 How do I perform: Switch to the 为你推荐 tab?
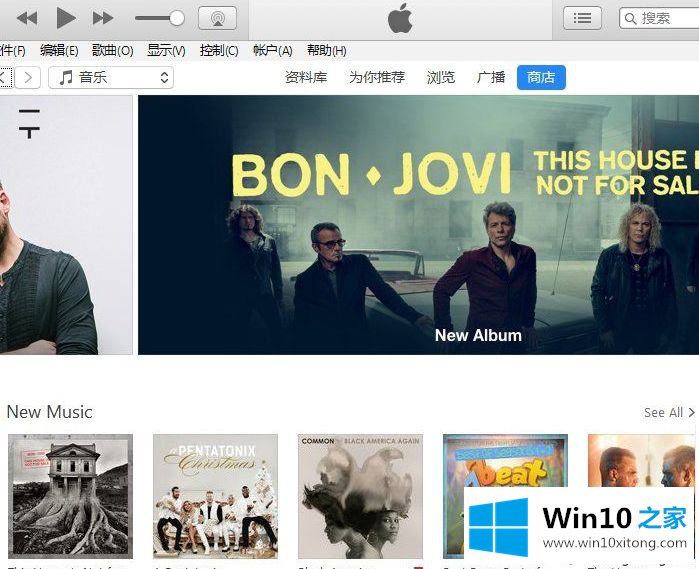377,78
